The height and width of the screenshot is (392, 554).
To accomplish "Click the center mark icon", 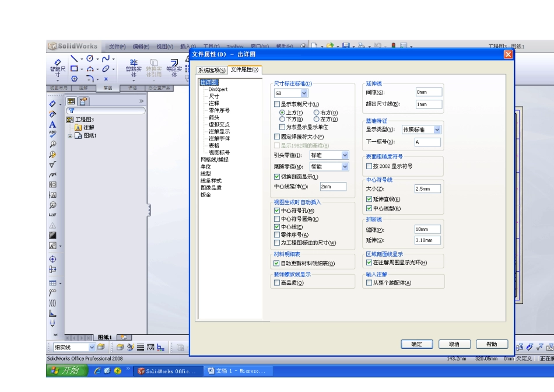I will click(x=52, y=259).
